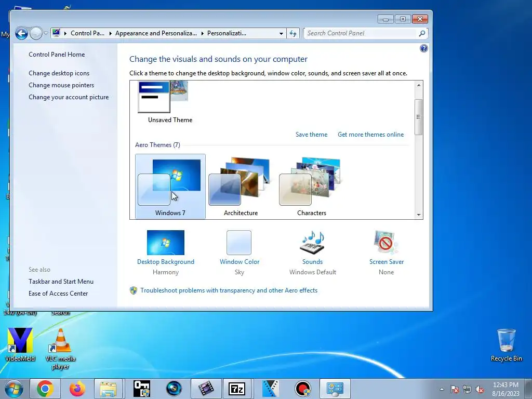
Task: Click the Personalization breadcrumb segment
Action: point(227,33)
